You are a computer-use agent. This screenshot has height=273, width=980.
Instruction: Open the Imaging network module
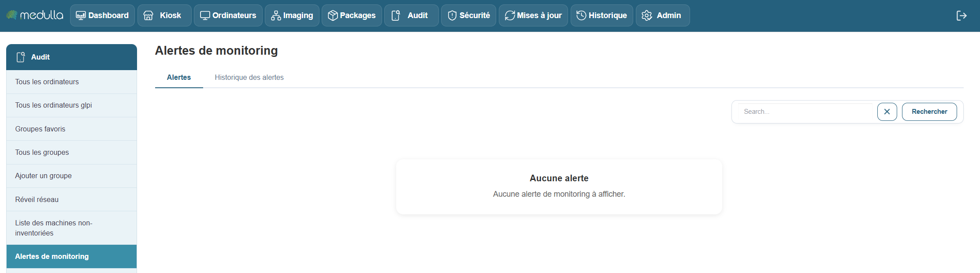[x=292, y=15]
